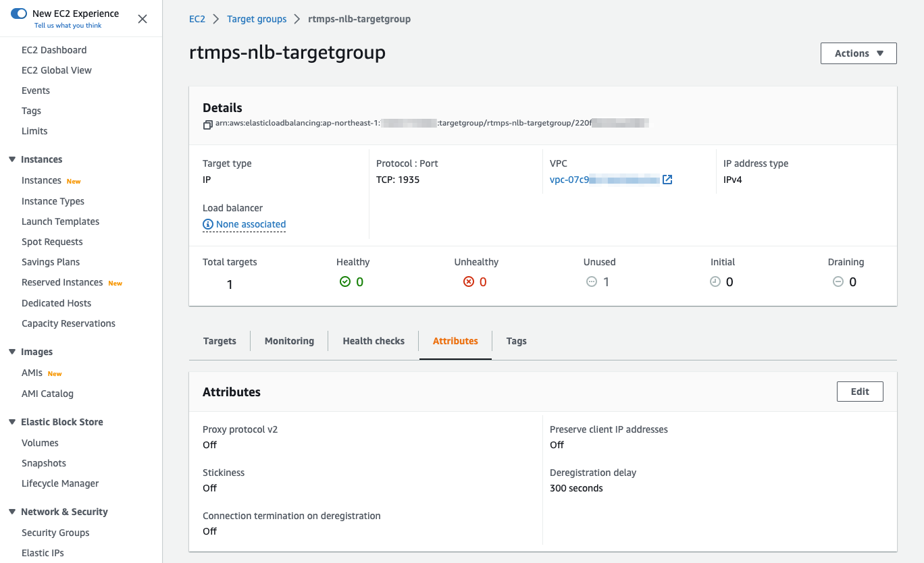
Task: Click the green Healthy checkmark icon
Action: click(345, 282)
